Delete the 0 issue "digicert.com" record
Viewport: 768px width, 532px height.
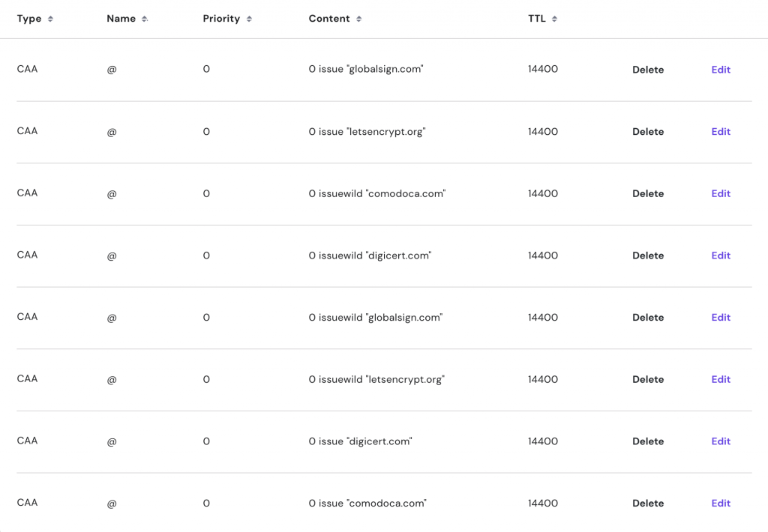[648, 441]
